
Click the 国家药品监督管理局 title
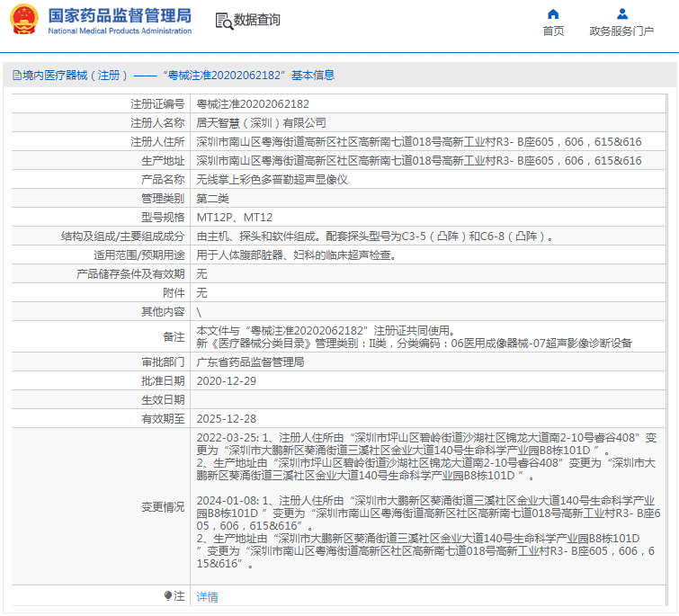[120, 15]
